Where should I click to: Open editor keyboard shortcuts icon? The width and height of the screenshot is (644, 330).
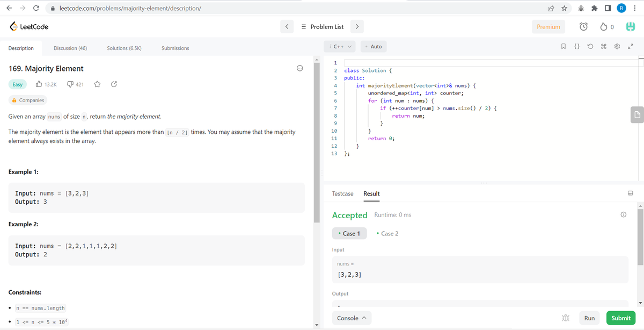603,47
